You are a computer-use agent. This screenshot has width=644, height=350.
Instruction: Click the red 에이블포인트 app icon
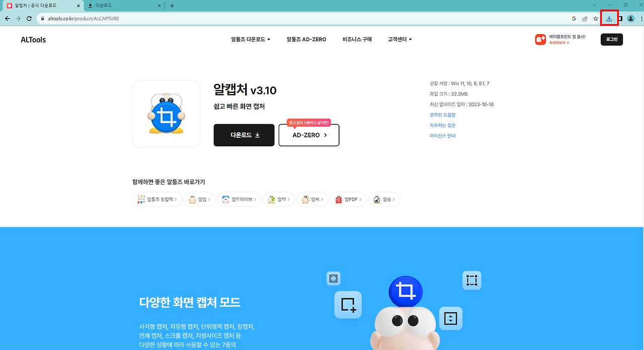tap(540, 40)
